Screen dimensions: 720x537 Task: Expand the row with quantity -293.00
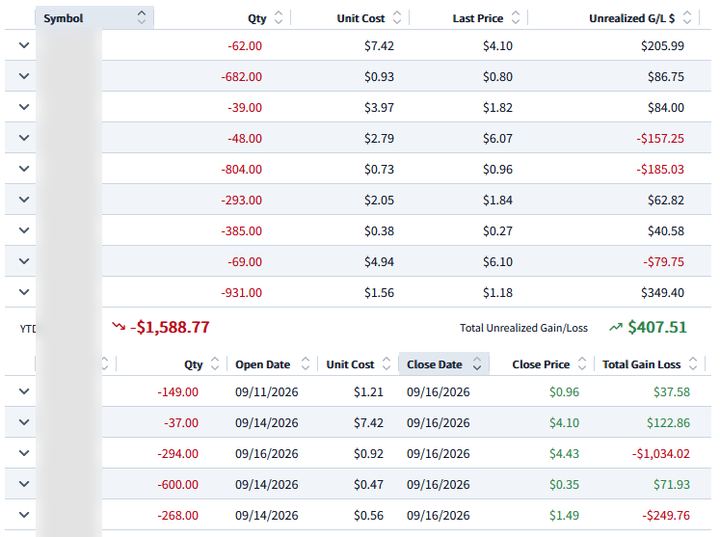[24, 199]
